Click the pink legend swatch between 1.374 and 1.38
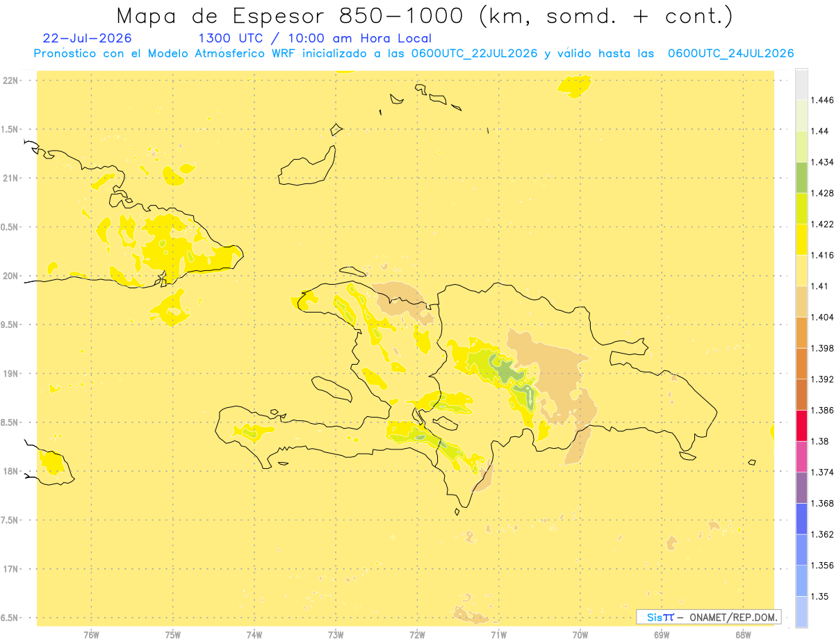 click(x=801, y=456)
